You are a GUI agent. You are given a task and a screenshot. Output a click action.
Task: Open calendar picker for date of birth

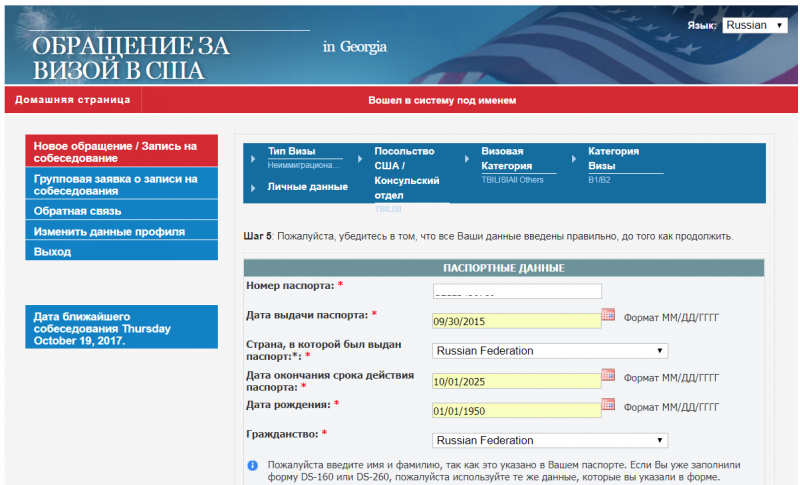(x=608, y=404)
